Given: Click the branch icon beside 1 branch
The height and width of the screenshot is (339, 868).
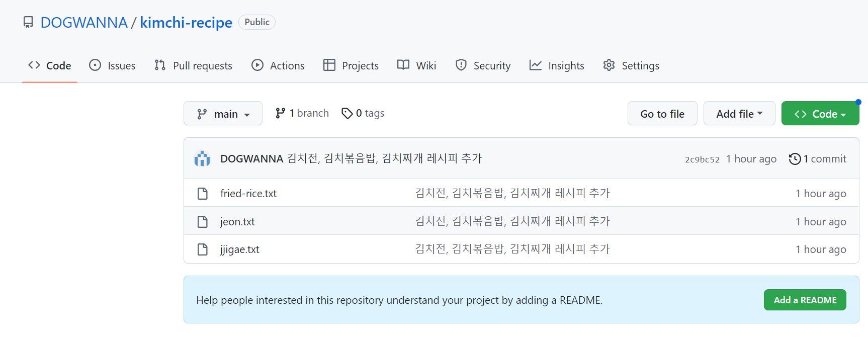Looking at the screenshot, I should [280, 113].
